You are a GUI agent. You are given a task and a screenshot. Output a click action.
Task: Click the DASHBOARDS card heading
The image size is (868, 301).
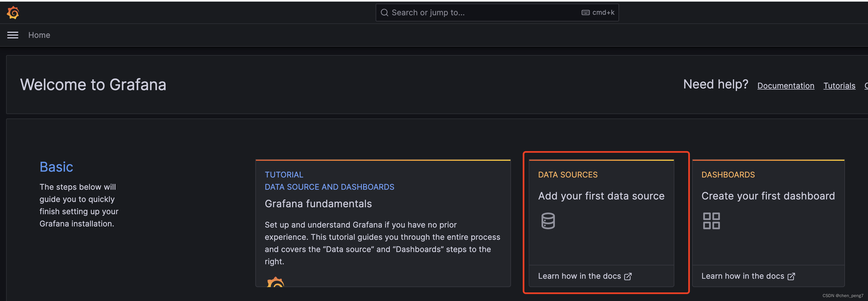click(728, 175)
